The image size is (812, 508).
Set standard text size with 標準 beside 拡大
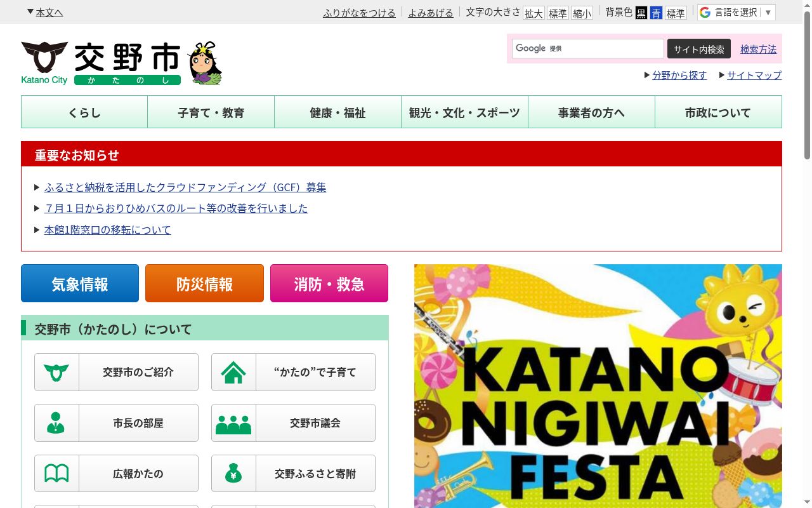(x=558, y=13)
